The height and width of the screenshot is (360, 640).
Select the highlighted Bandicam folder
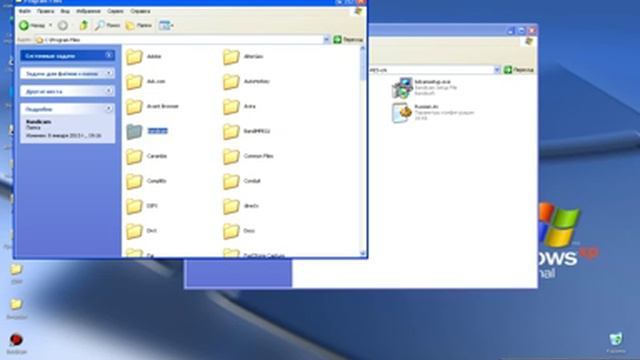point(147,131)
